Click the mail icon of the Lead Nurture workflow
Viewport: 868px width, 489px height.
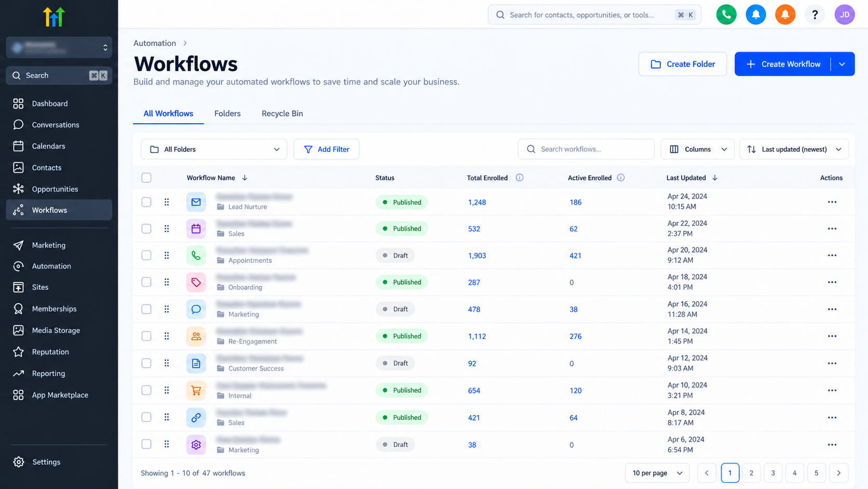pos(196,202)
